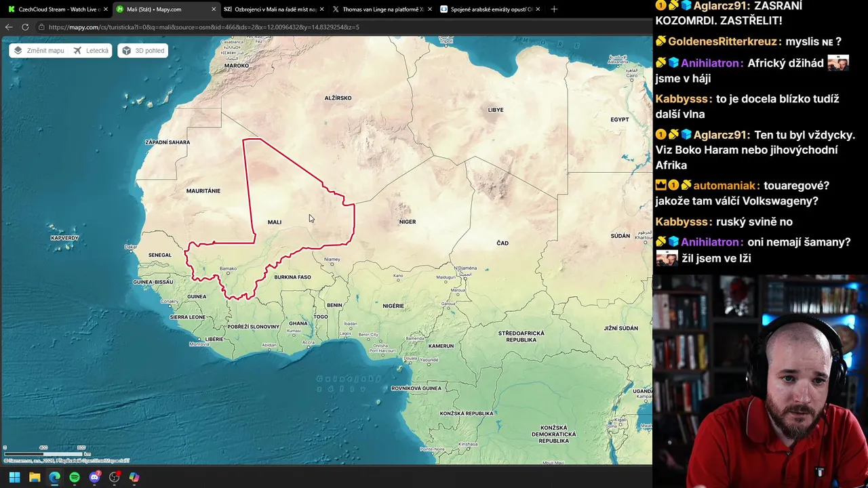Viewport: 868px width, 488px height.
Task: Click emote image after 'Africký džihád'
Action: tap(838, 63)
